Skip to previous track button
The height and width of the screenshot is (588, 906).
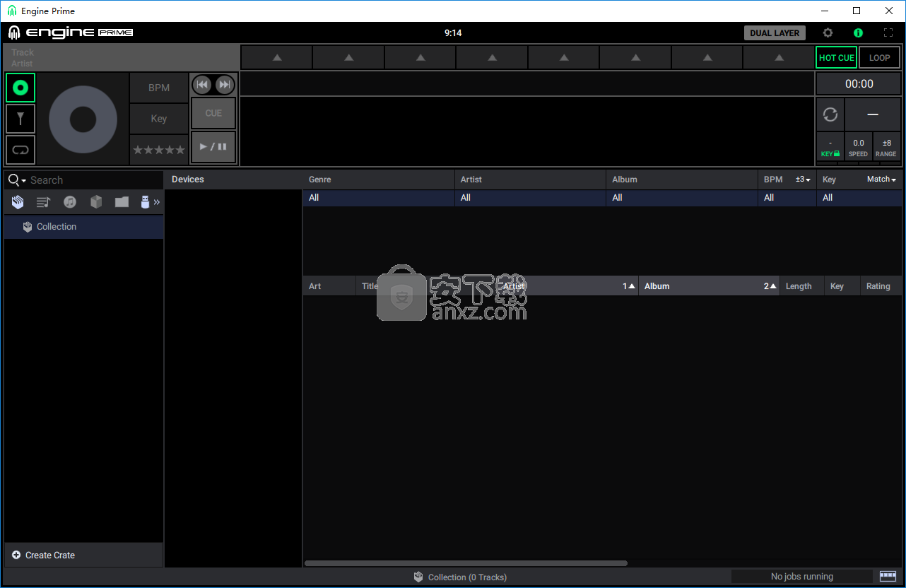point(203,85)
